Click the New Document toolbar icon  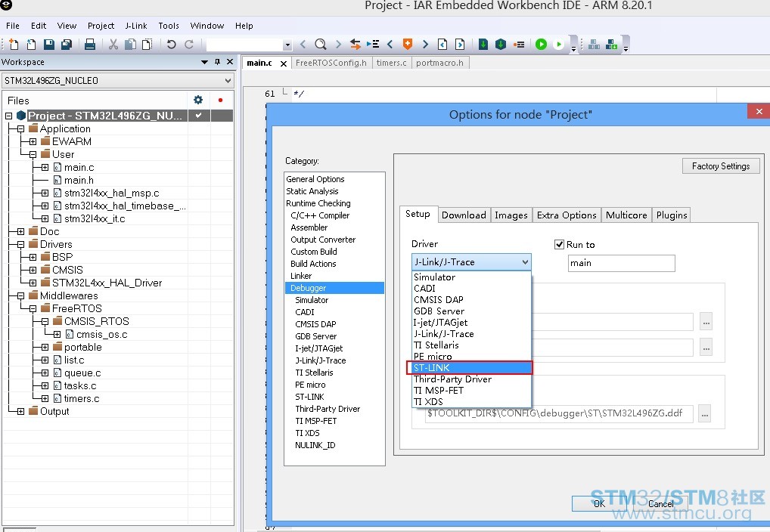(x=14, y=44)
